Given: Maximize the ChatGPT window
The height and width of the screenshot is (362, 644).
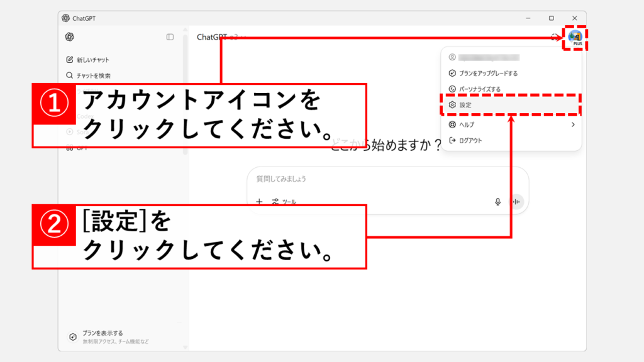Looking at the screenshot, I should tap(552, 18).
